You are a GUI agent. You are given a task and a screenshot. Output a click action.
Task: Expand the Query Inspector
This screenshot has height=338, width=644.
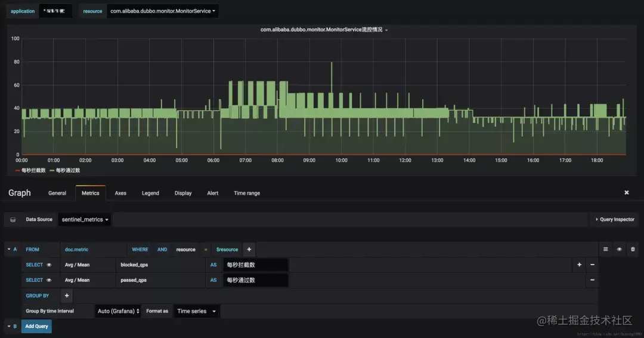pyautogui.click(x=615, y=220)
